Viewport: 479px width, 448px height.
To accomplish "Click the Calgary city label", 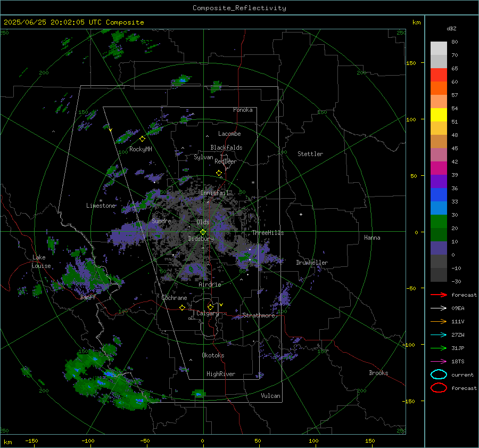I will click(x=208, y=313).
